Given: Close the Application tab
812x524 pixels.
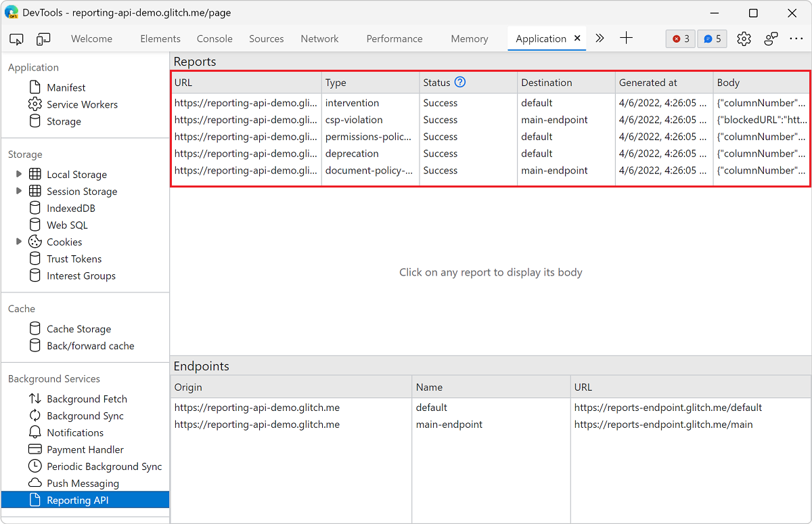Looking at the screenshot, I should (x=577, y=39).
